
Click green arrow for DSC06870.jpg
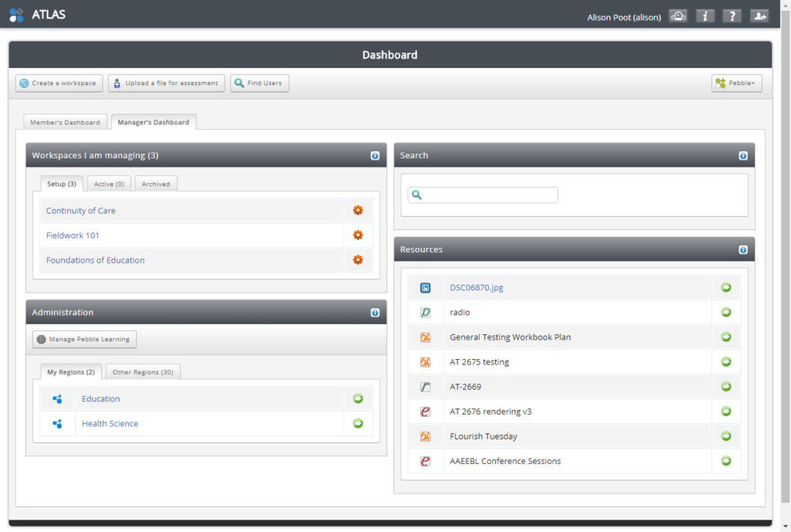click(x=726, y=287)
